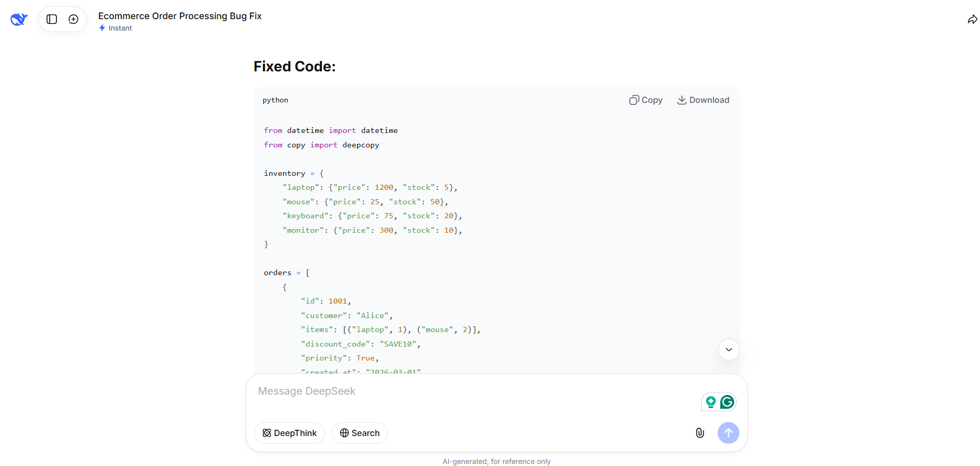This screenshot has height=466, width=980.
Task: Open the Grammarly G icon
Action: [x=727, y=402]
